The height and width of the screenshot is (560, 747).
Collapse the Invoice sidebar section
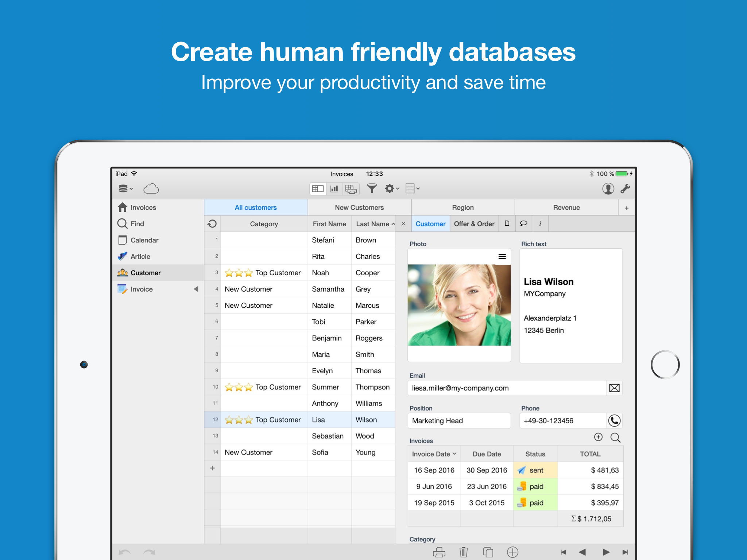click(197, 289)
